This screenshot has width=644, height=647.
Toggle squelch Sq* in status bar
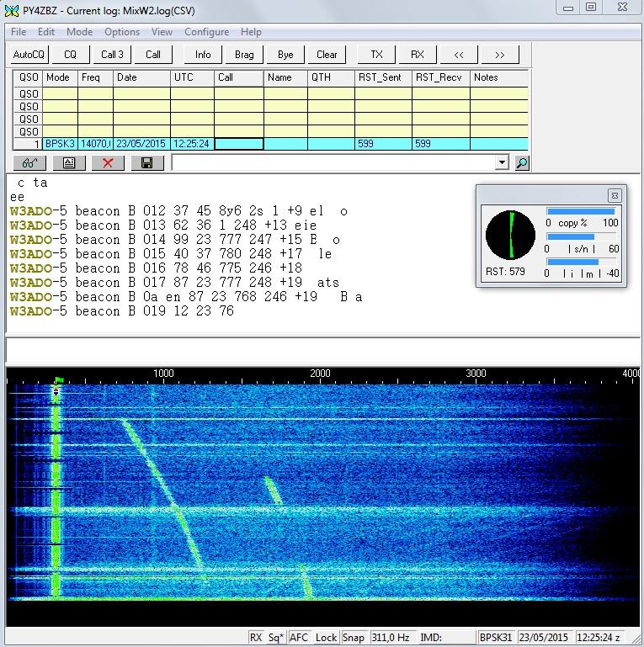tap(276, 638)
